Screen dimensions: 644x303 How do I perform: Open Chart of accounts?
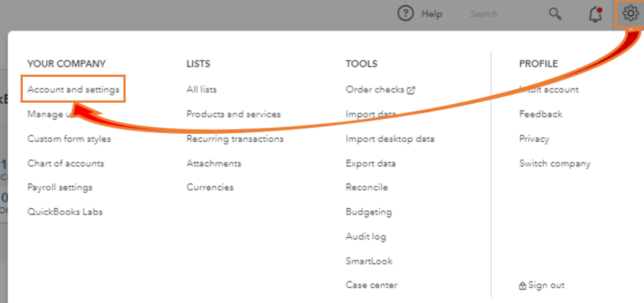(x=66, y=163)
